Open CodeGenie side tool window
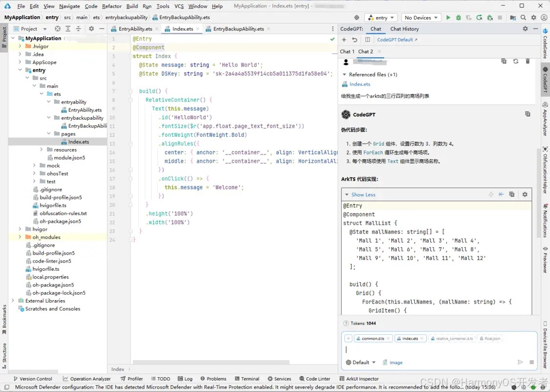The width and height of the screenshot is (550, 392). coord(545,44)
